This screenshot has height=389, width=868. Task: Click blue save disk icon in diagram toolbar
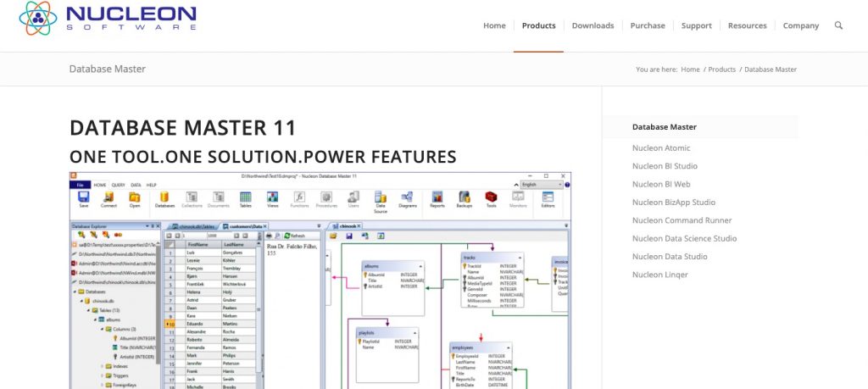[x=348, y=236]
